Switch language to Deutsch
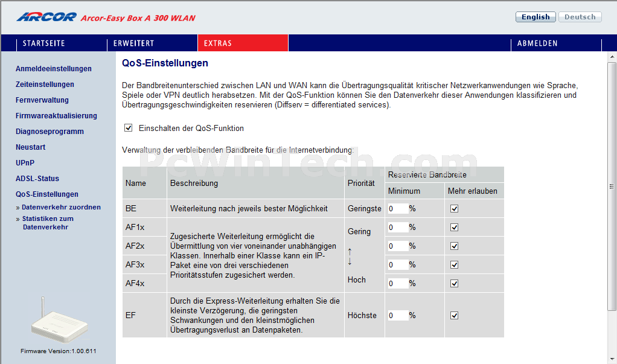 [x=580, y=17]
